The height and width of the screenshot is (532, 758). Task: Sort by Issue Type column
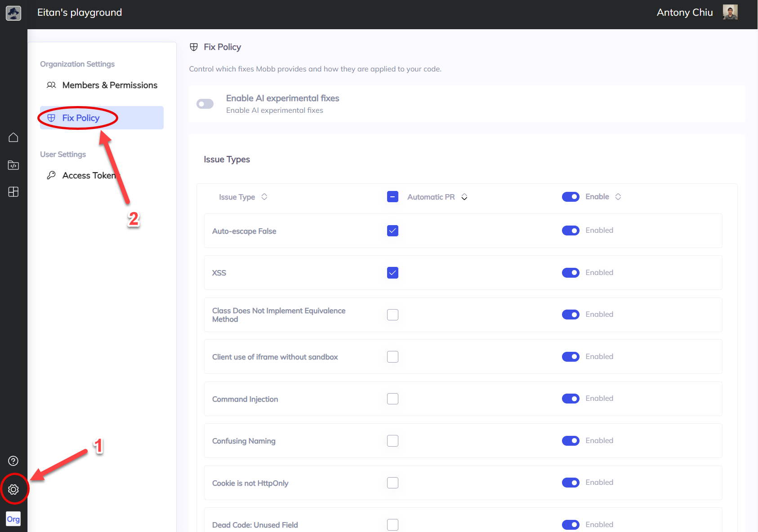(x=264, y=197)
